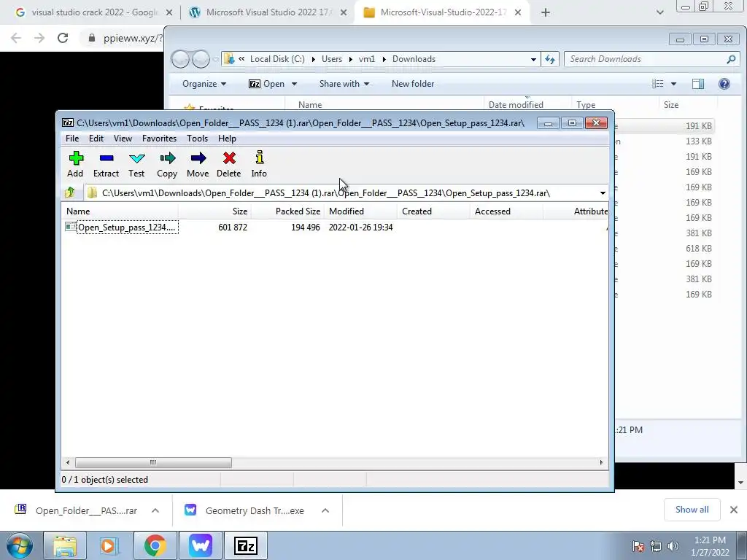
Task: Close the Chrome downloads bar
Action: [x=734, y=510]
